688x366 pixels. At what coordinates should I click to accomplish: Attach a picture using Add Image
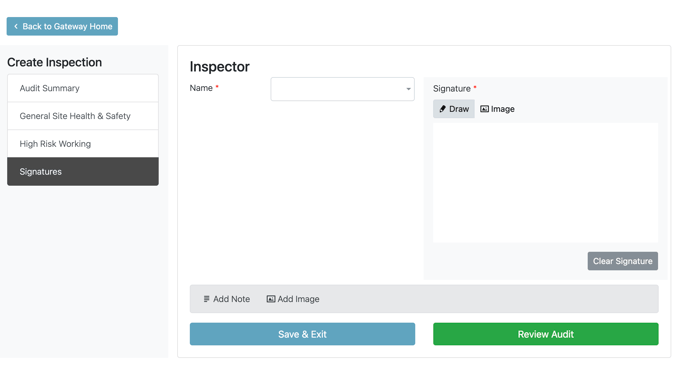tap(293, 299)
